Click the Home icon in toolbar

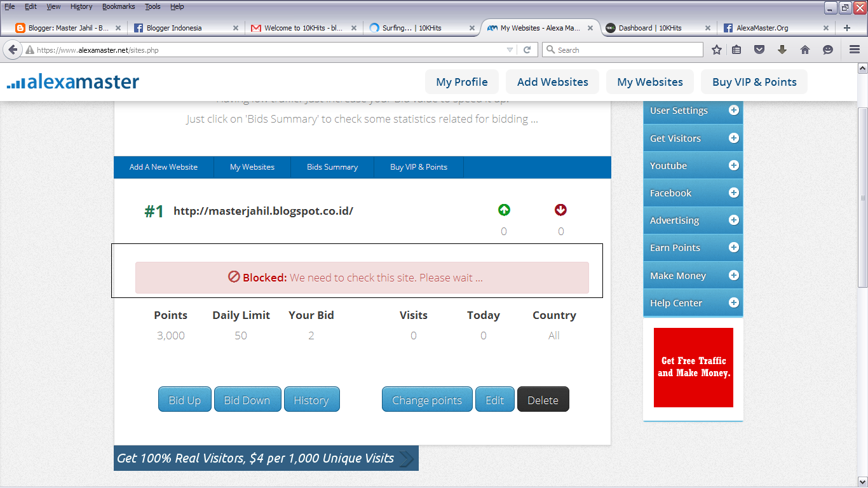pos(805,50)
